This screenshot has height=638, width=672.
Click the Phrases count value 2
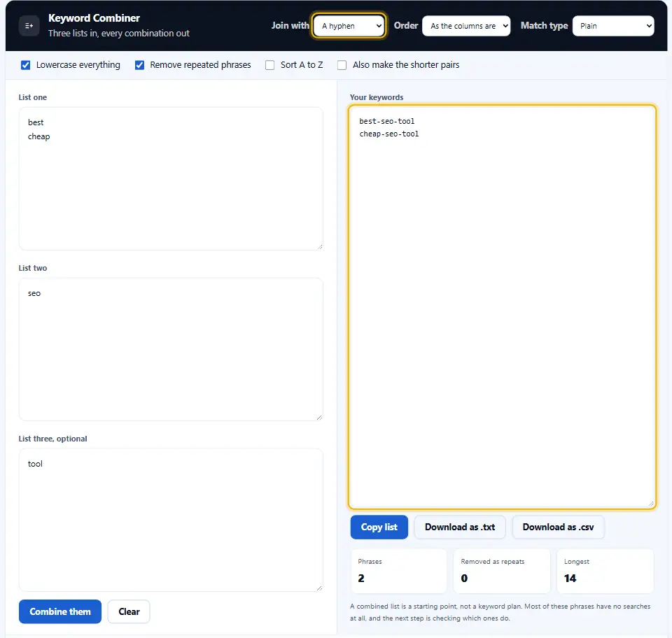point(361,579)
